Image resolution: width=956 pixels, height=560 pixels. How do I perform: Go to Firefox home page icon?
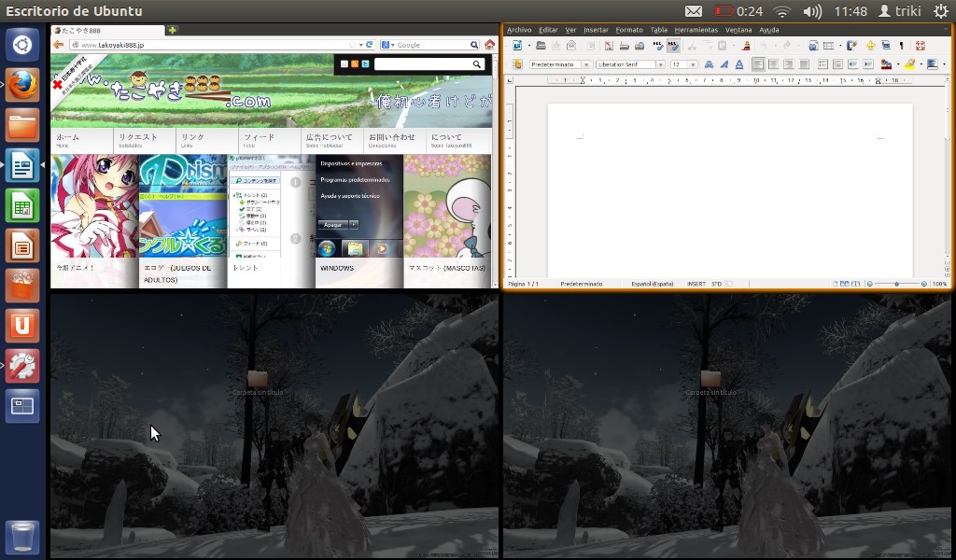coord(489,45)
